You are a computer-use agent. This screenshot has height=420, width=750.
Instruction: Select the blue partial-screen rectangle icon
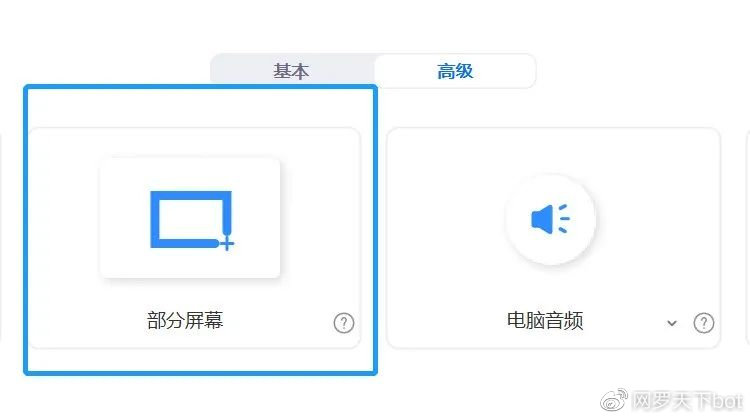[x=192, y=220]
